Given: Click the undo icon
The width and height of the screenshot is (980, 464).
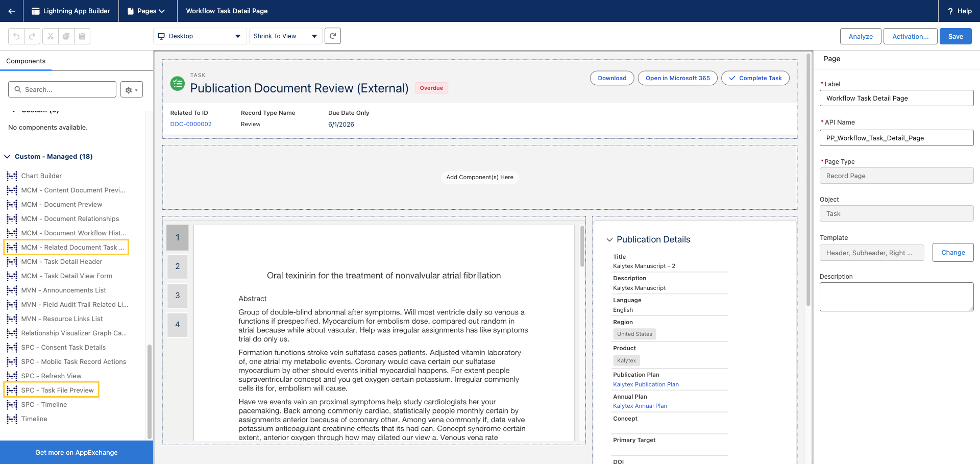Looking at the screenshot, I should click(x=16, y=36).
